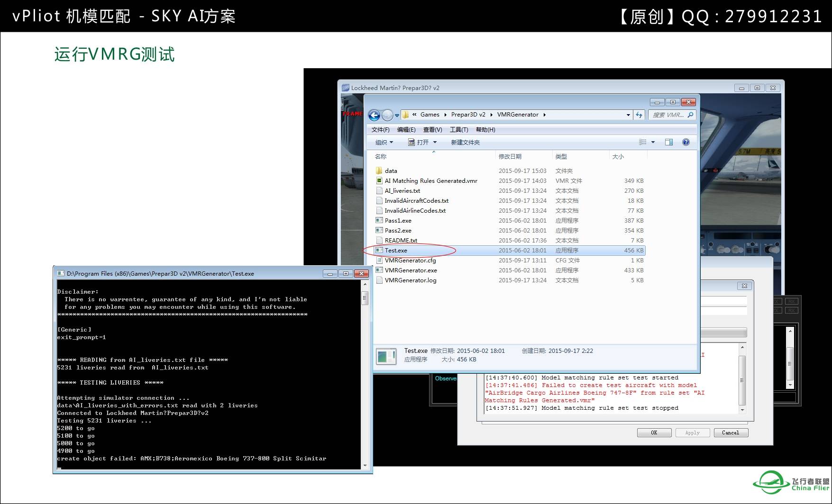Open the 查看(V) menu
832x504 pixels.
point(432,130)
